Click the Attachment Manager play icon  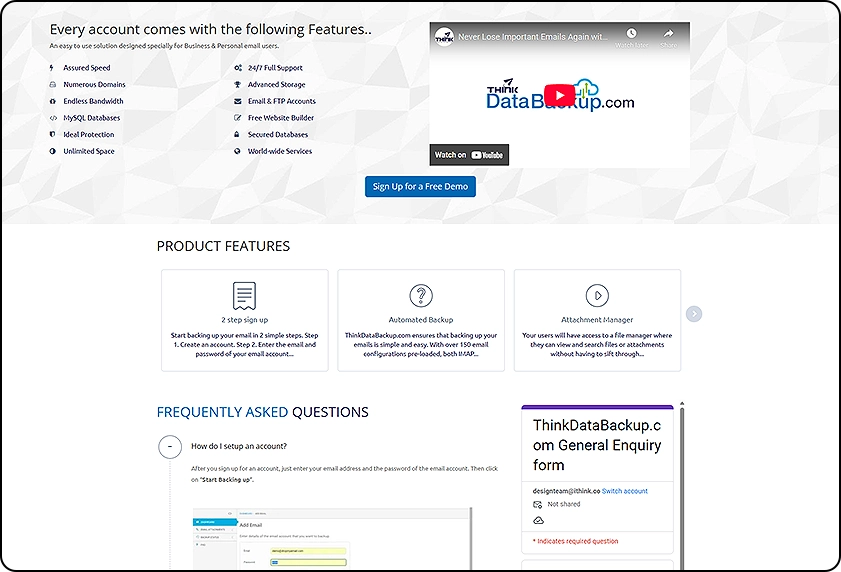click(x=597, y=296)
